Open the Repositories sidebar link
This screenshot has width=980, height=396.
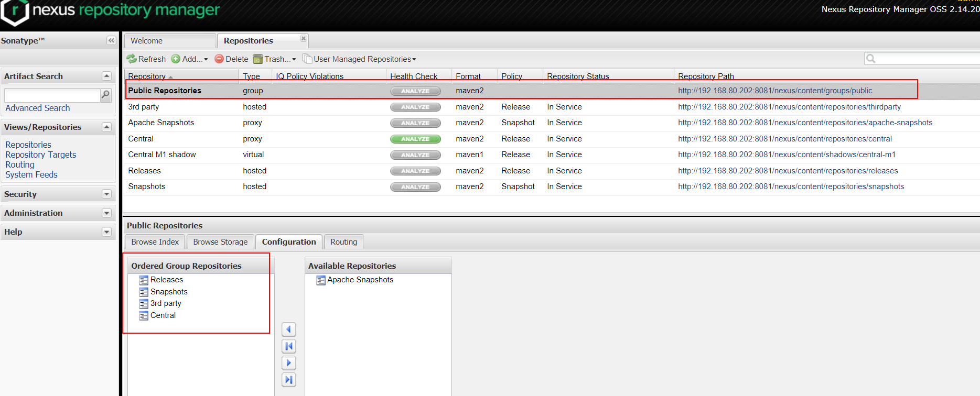pos(28,145)
